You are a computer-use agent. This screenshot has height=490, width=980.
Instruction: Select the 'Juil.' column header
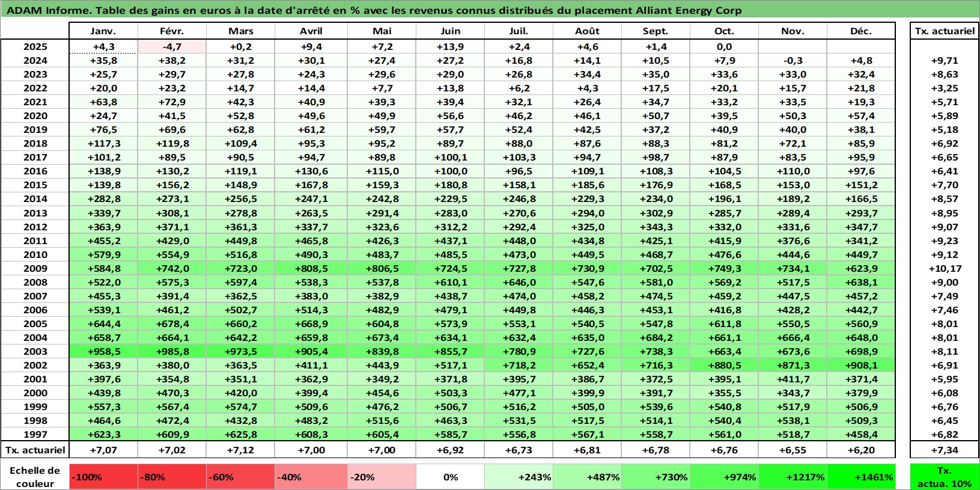(x=519, y=31)
